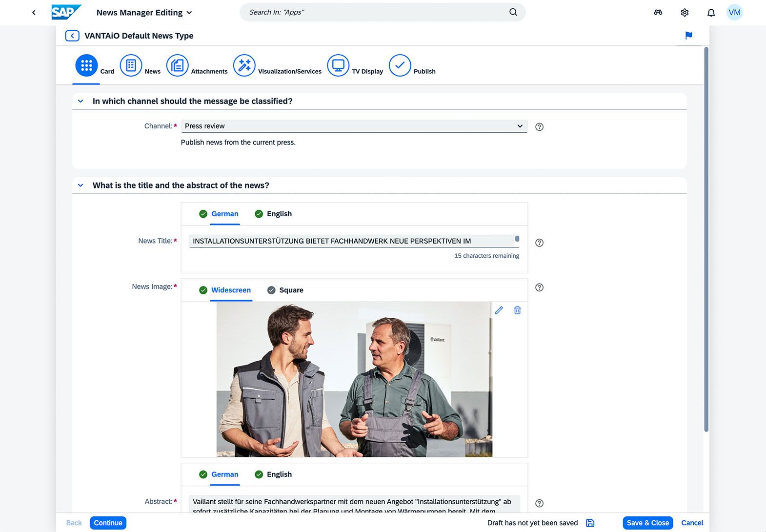This screenshot has height=532, width=766.
Task: Click 'Draft has not yet been saved' text
Action: coord(533,523)
